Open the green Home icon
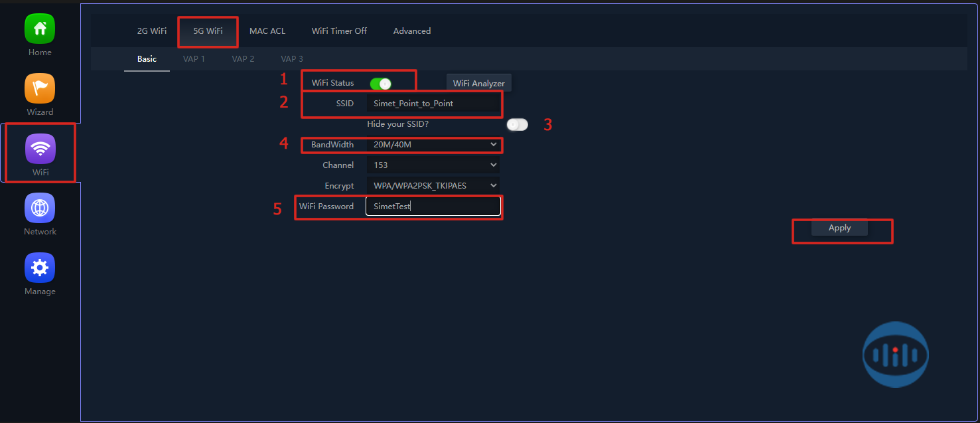Screen dimensions: 980x423 40,29
